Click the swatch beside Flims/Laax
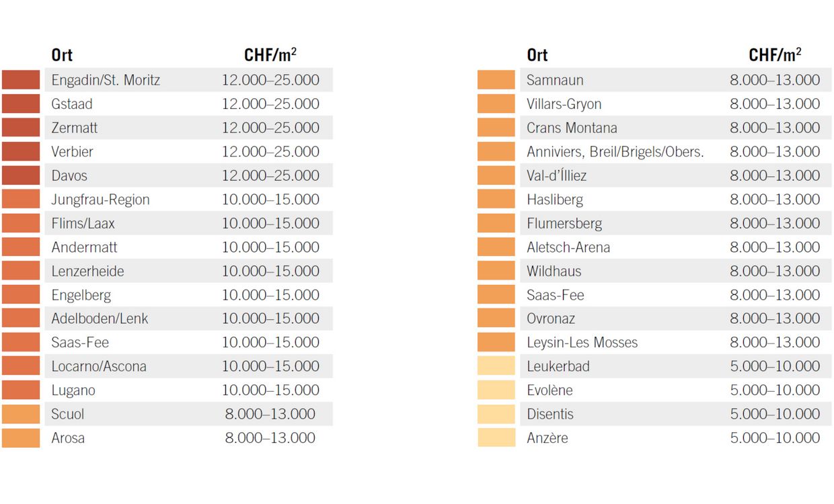This screenshot has width=834, height=504. [21, 223]
